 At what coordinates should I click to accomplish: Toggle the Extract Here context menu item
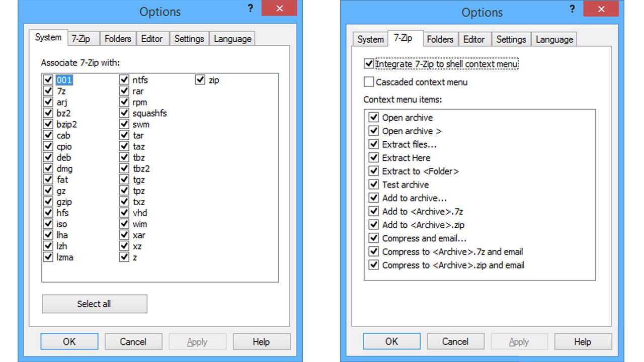click(x=373, y=158)
